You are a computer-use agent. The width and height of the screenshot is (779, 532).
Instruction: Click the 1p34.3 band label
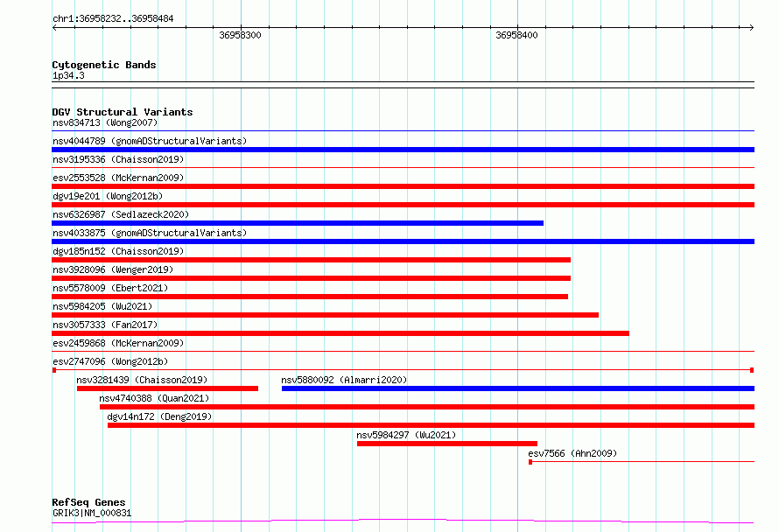coord(68,75)
